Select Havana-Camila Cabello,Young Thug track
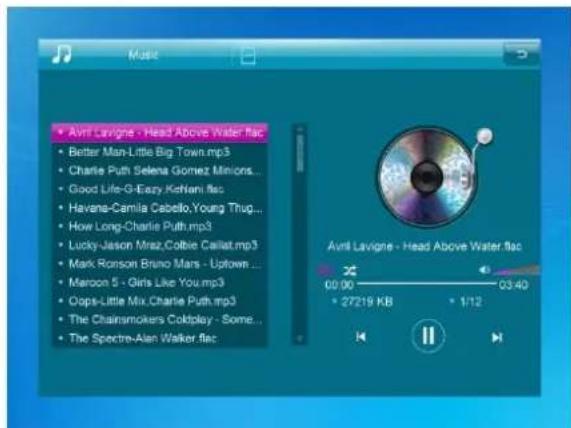The image size is (571, 428). [160, 208]
